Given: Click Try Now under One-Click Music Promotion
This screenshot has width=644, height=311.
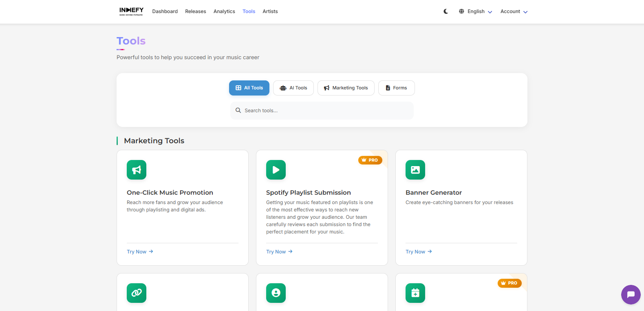Looking at the screenshot, I should click(x=140, y=252).
